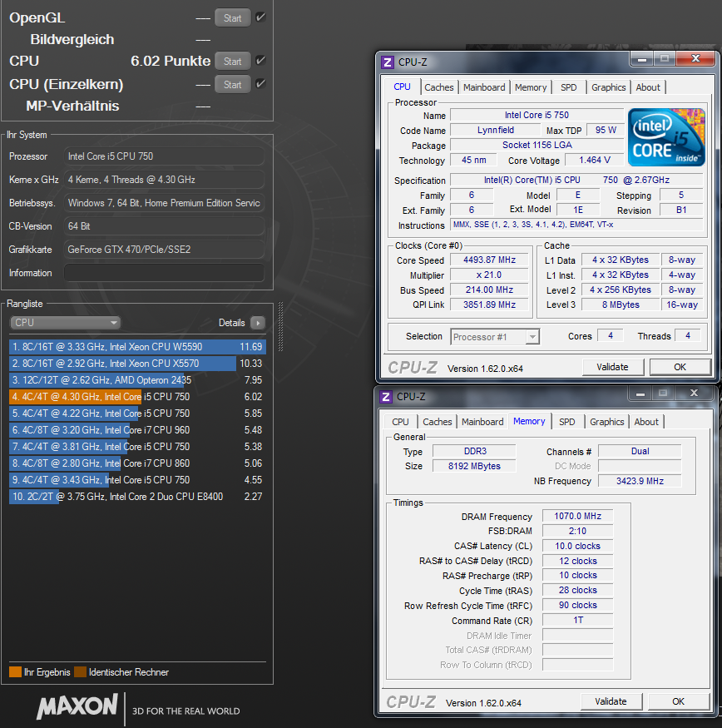Select ranking row Xeon CPU X5570
The width and height of the screenshot is (722, 728).
tap(137, 364)
